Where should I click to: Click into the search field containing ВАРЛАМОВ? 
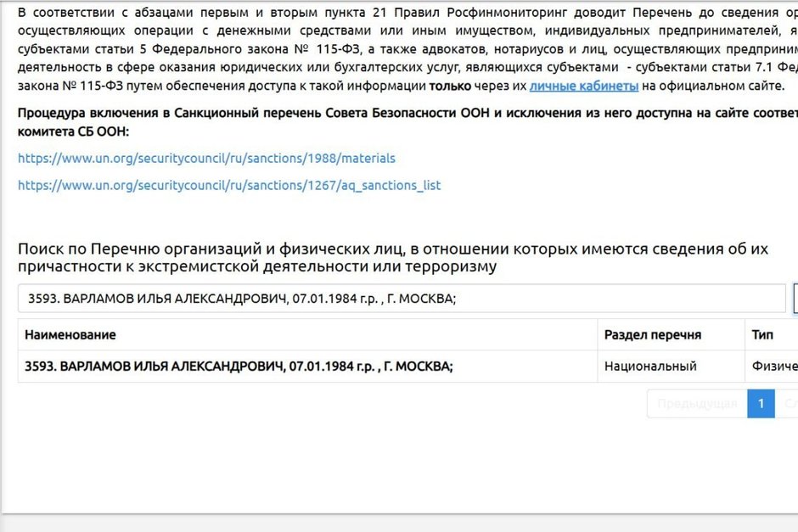coord(401,299)
